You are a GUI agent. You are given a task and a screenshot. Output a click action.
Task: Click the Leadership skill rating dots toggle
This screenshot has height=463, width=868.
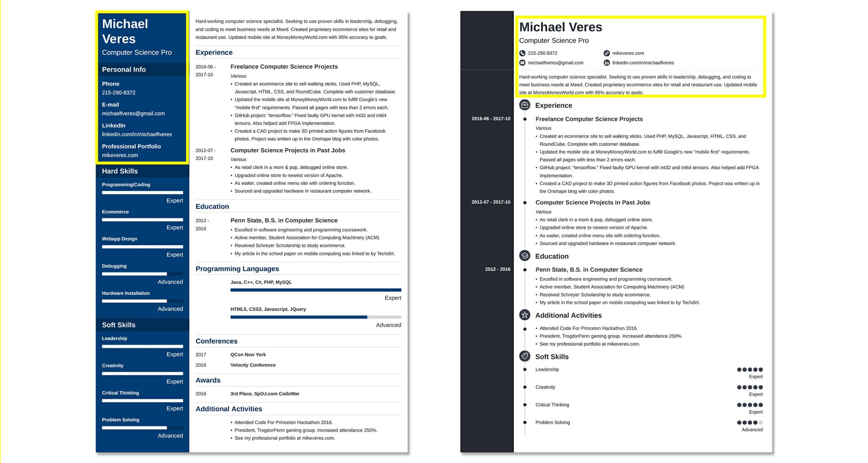click(750, 369)
